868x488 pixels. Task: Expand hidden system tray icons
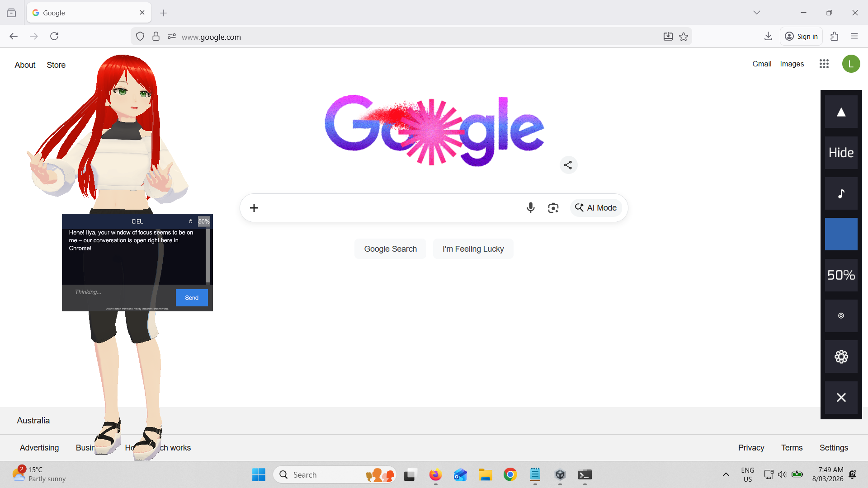(726, 474)
